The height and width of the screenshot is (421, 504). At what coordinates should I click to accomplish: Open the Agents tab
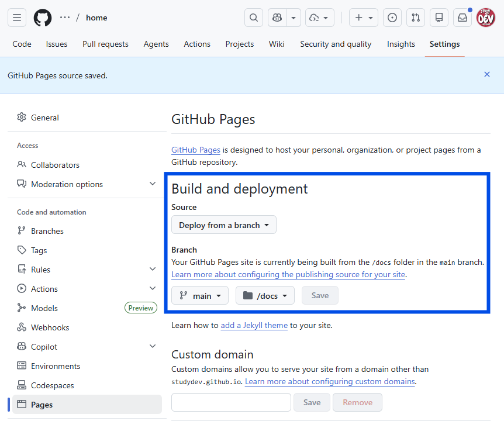click(x=156, y=44)
